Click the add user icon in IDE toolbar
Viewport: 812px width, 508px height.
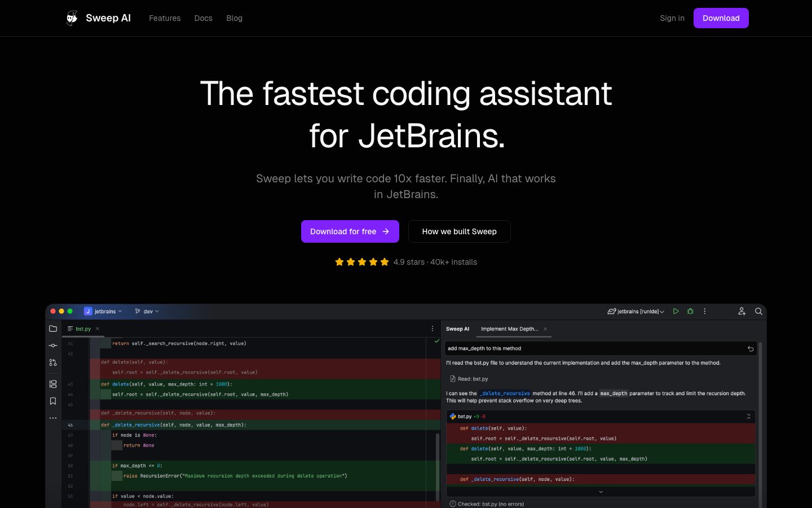click(x=742, y=312)
